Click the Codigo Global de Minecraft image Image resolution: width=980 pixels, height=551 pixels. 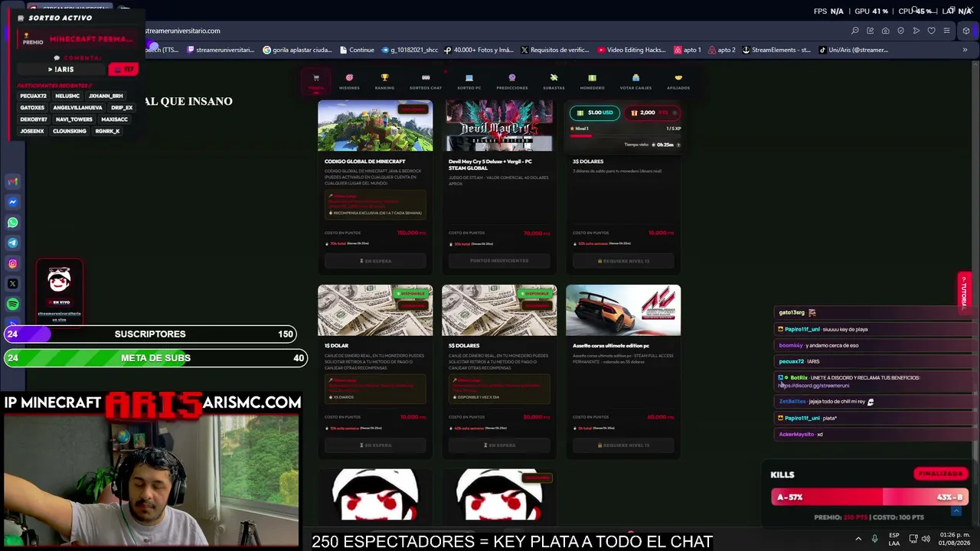pos(375,126)
